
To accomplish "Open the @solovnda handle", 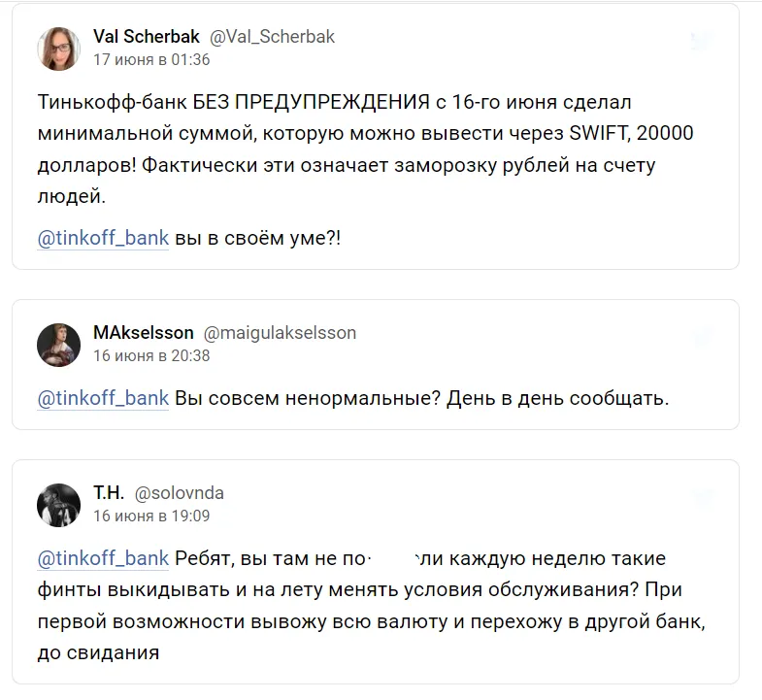I will (x=180, y=493).
